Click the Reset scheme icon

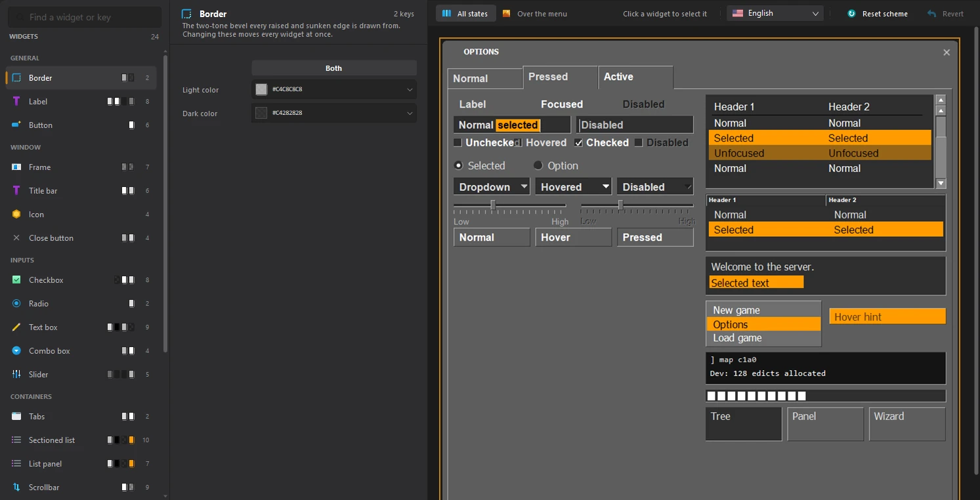click(851, 13)
